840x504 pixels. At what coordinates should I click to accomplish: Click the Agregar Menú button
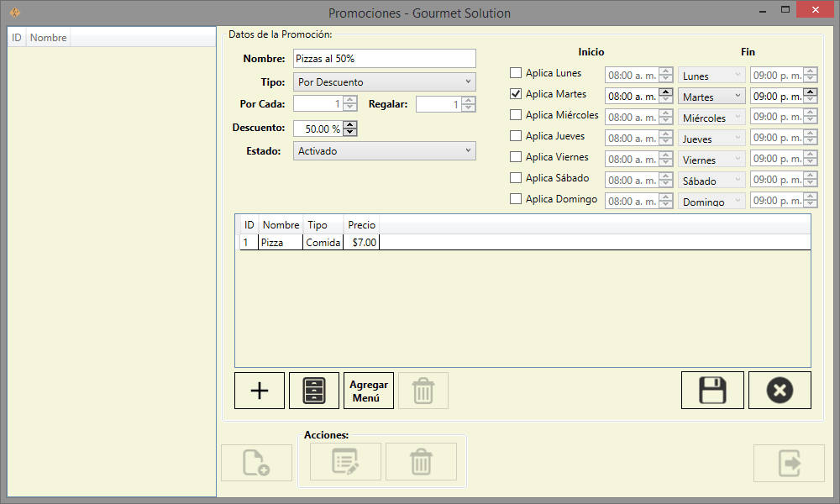pos(369,391)
